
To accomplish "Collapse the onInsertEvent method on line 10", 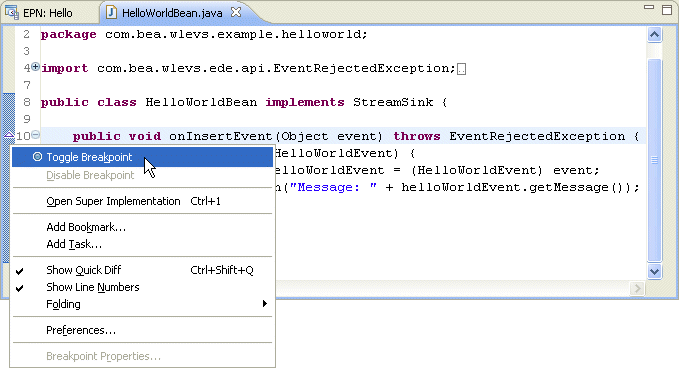I will (x=36, y=135).
